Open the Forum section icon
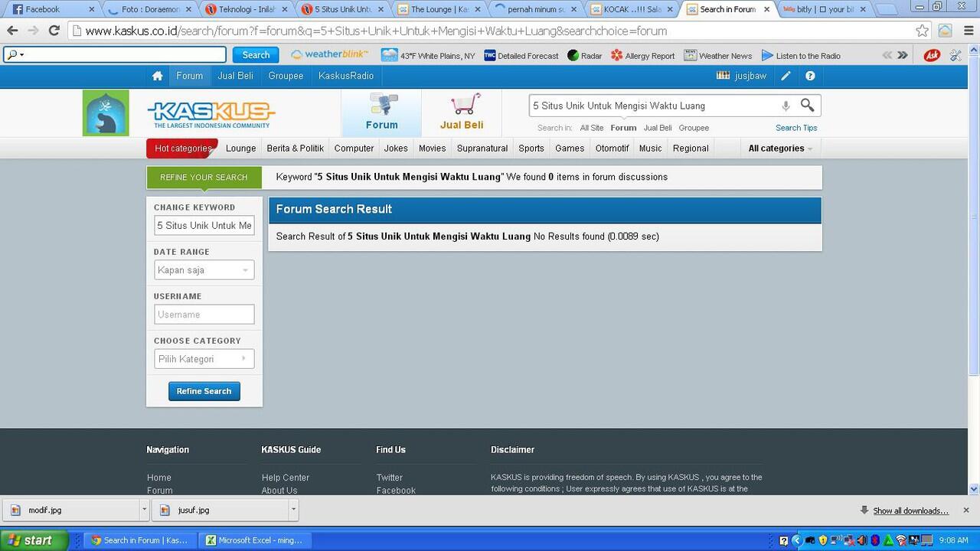Screen dimensions: 980x551 (381, 112)
